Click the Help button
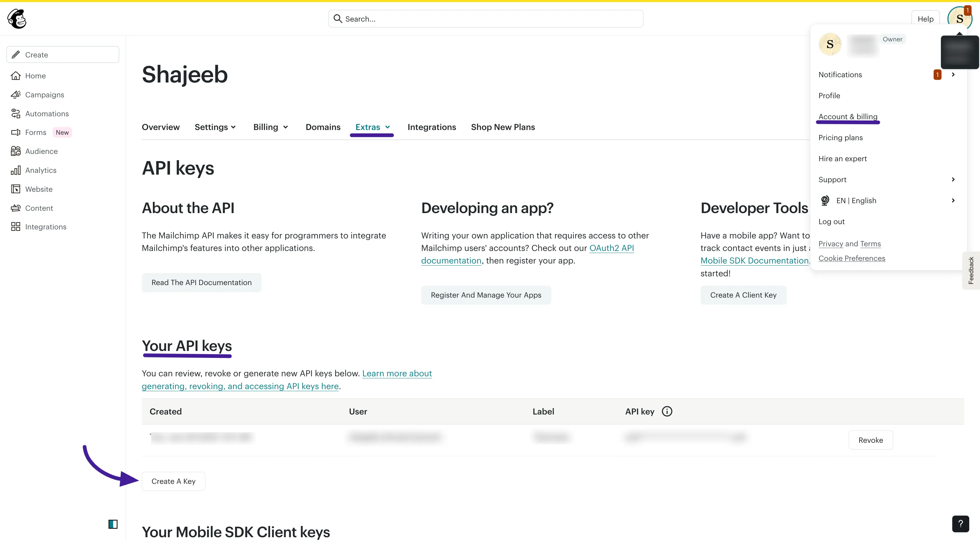Image resolution: width=980 pixels, height=541 pixels. click(x=925, y=19)
